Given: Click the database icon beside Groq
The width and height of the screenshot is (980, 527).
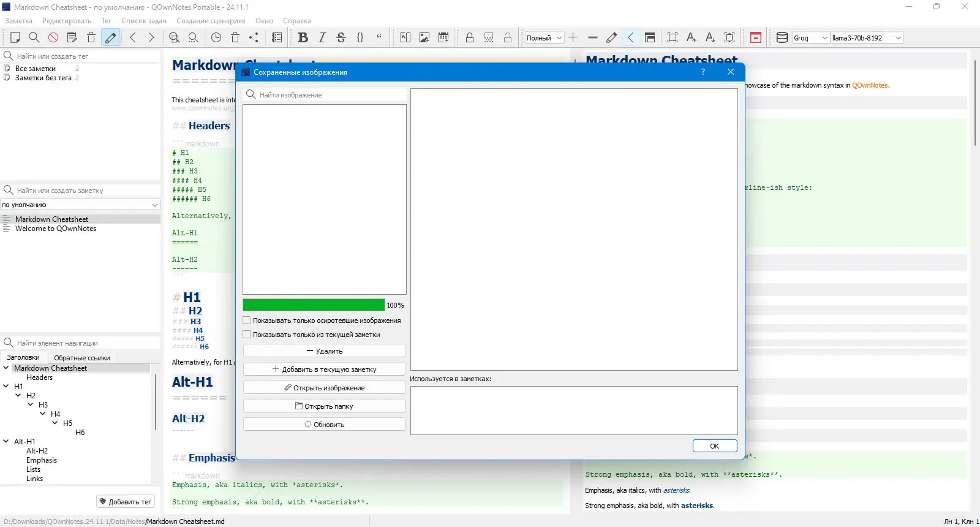Looking at the screenshot, I should point(782,37).
